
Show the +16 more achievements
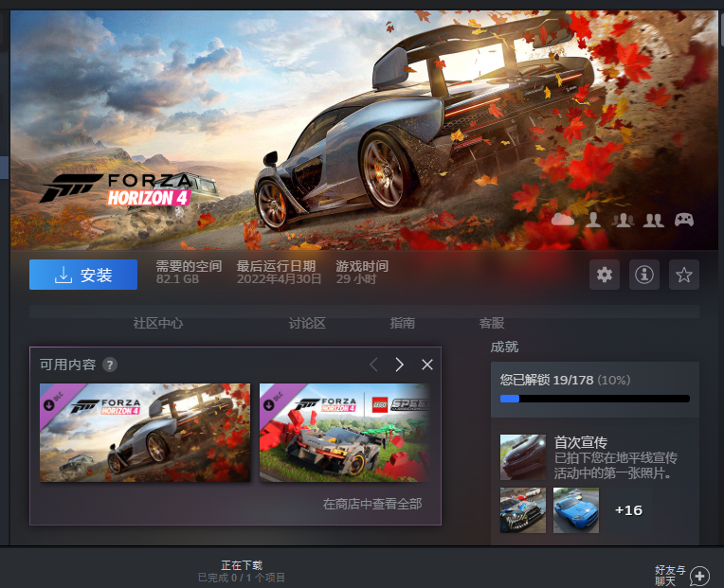click(628, 510)
